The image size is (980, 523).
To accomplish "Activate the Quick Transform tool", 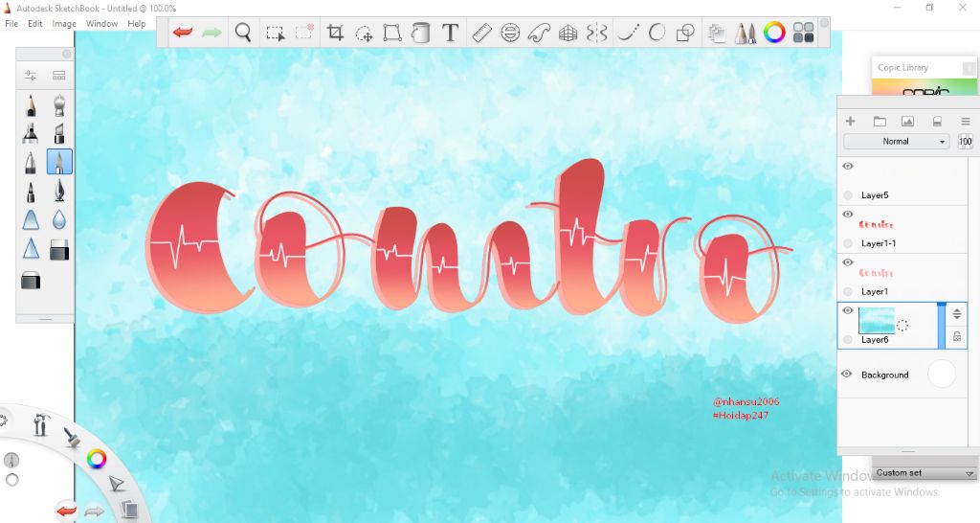I will click(364, 33).
